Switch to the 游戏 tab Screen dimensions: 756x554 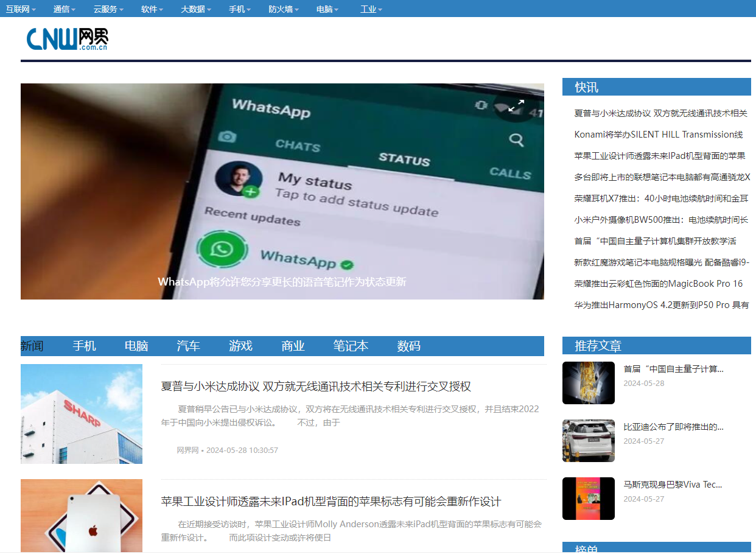click(240, 346)
